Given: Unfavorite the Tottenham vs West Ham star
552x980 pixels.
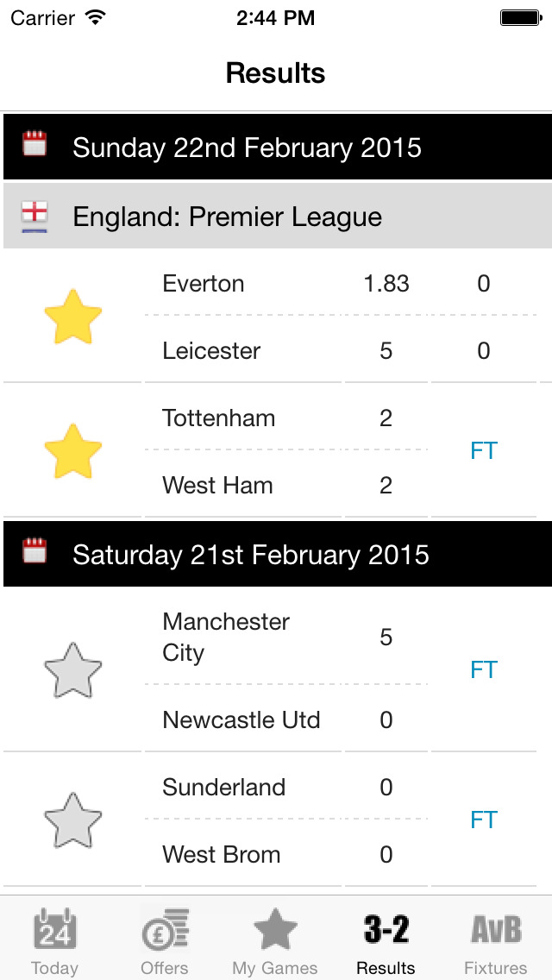Looking at the screenshot, I should point(73,451).
